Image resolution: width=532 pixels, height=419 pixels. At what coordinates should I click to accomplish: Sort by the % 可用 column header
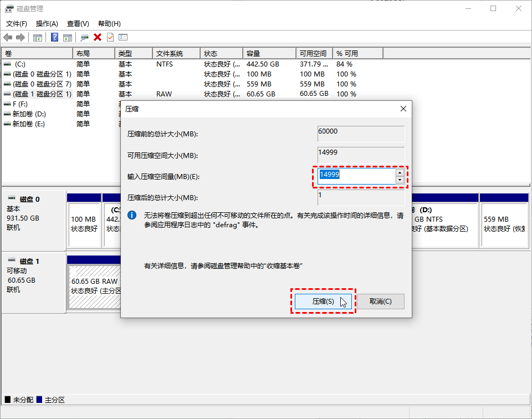click(358, 54)
